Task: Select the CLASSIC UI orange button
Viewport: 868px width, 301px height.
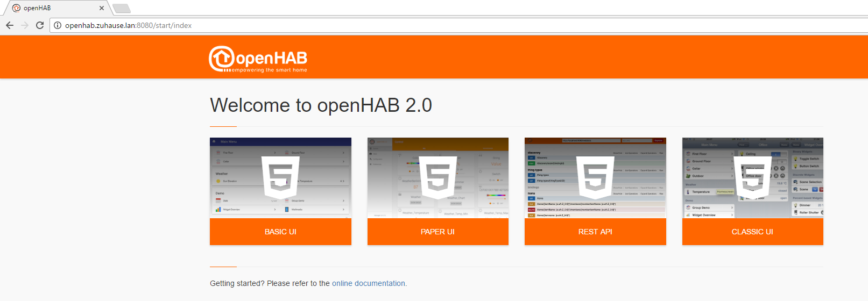Action: pos(752,232)
